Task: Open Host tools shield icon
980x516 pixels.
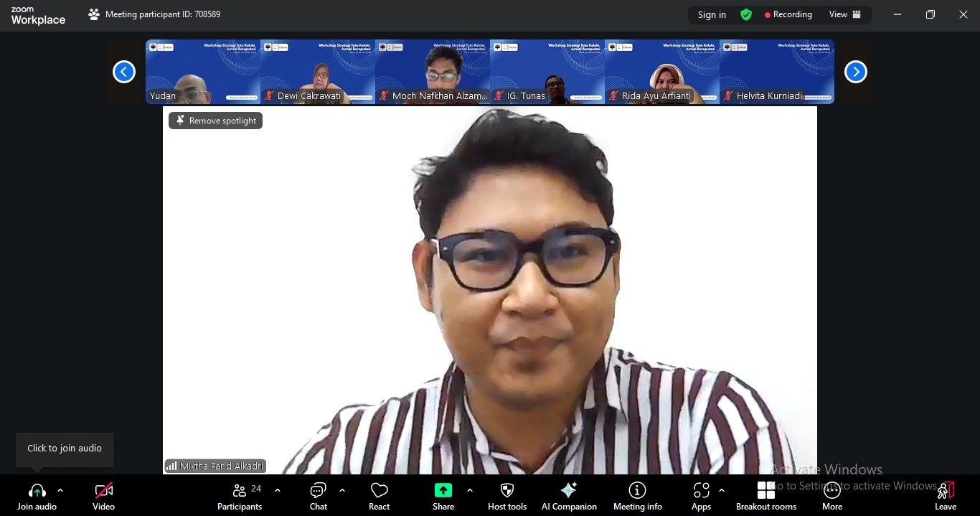Action: (x=507, y=491)
